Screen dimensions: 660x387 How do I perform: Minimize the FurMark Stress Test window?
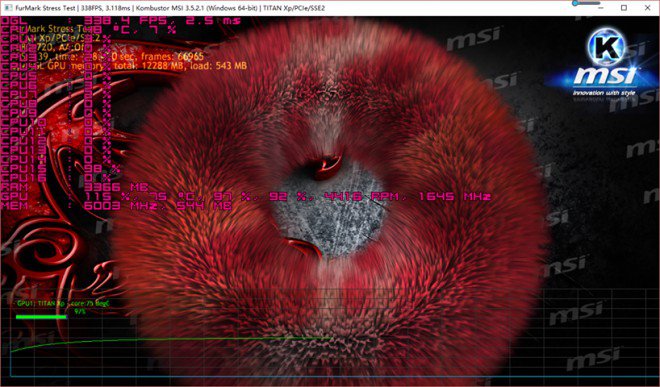(x=601, y=8)
